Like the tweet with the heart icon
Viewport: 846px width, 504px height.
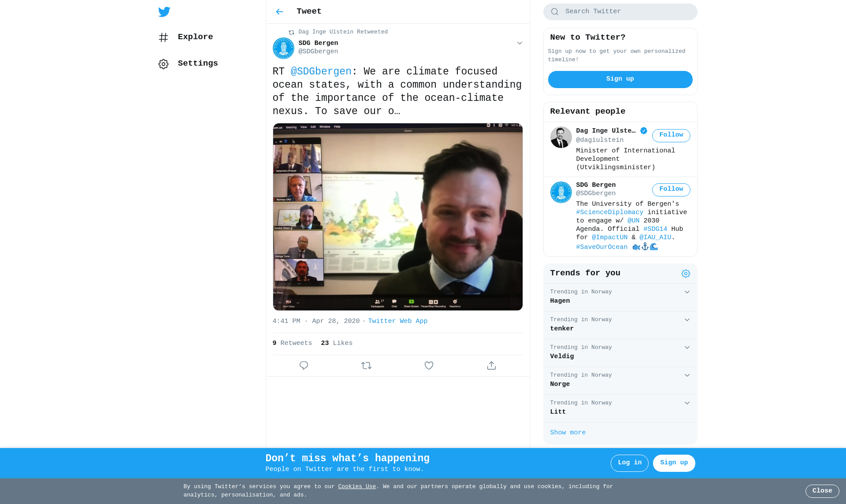point(429,366)
